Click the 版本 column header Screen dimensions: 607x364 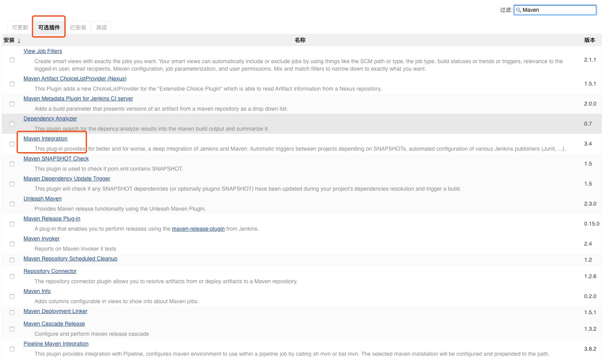[590, 40]
